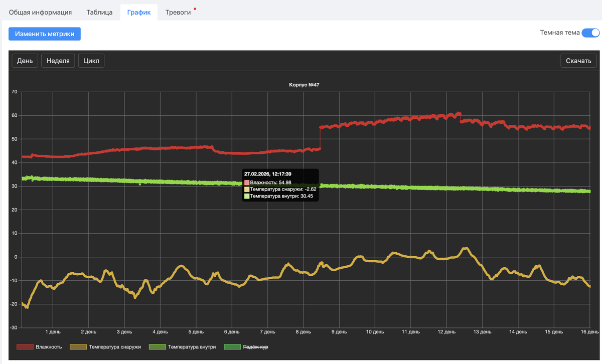
Task: Click the Изменить метрики button
Action: 45,34
